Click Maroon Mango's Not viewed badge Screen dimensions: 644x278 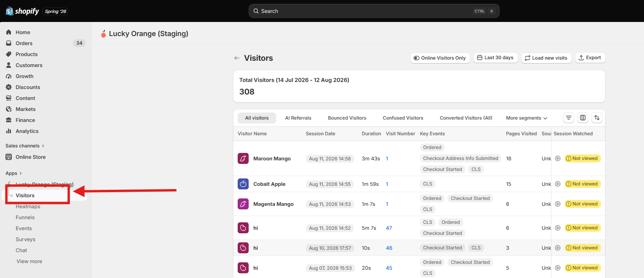point(582,158)
